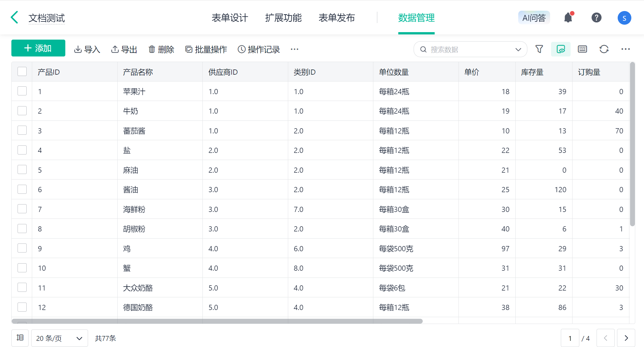Click the 共77条 total count text
The image size is (644, 347).
click(105, 338)
